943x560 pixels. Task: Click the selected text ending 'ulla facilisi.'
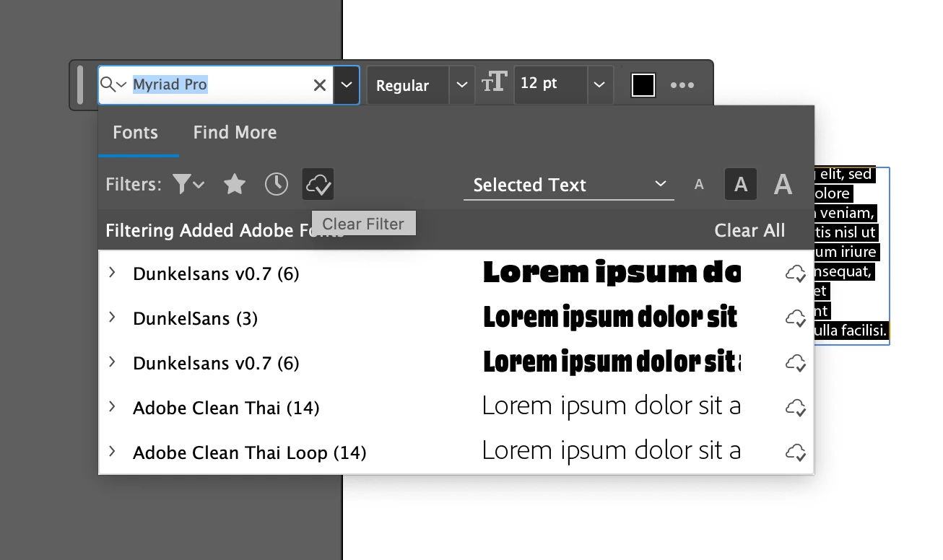(851, 331)
